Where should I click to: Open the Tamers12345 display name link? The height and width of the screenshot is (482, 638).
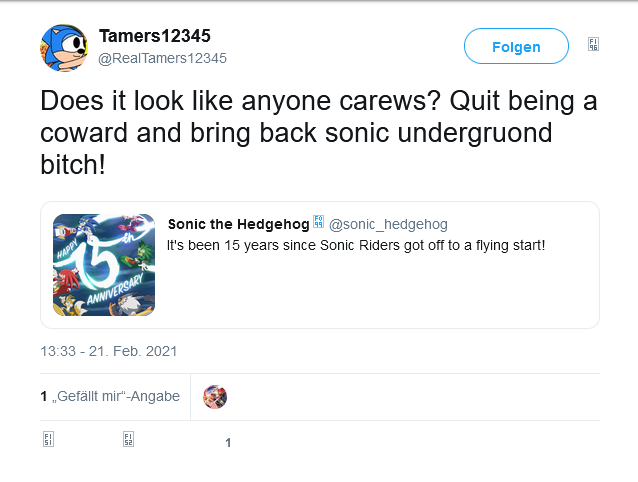[154, 36]
